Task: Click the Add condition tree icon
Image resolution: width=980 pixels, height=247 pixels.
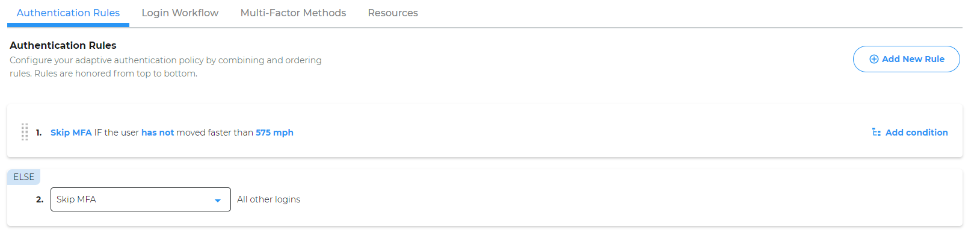Action: coord(877,132)
